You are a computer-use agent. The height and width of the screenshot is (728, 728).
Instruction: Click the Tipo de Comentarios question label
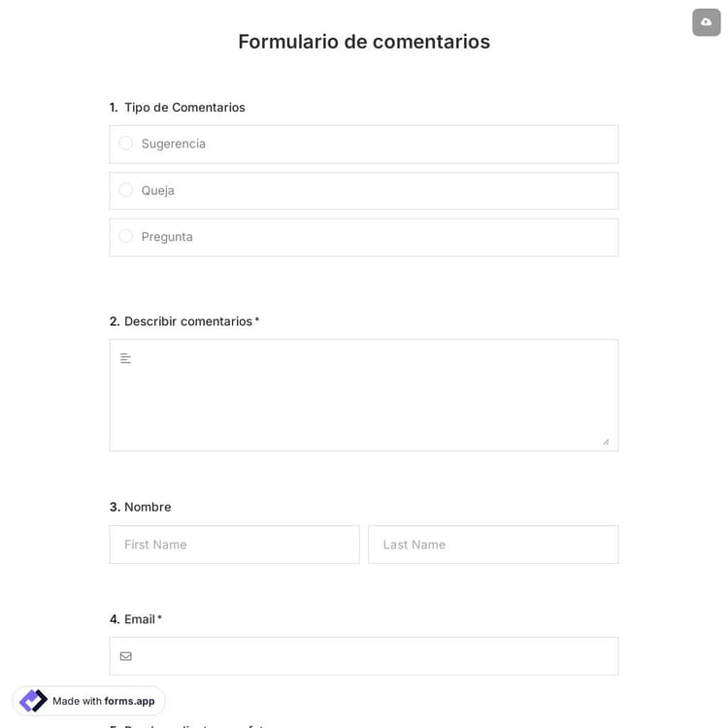[x=184, y=108]
